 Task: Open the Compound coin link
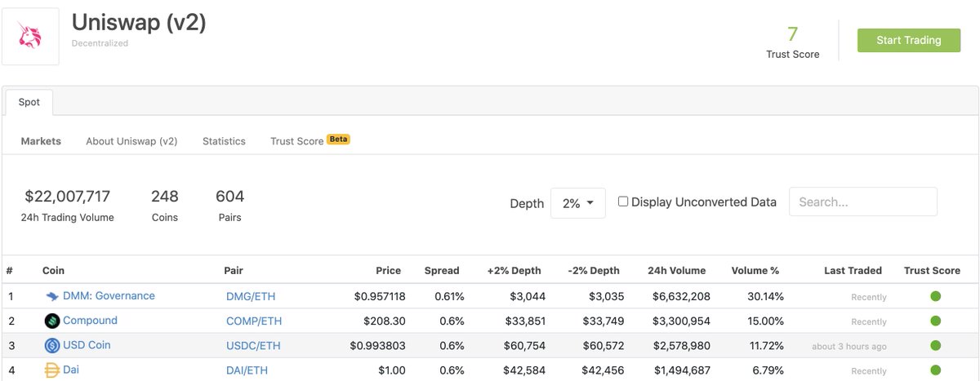(x=90, y=321)
